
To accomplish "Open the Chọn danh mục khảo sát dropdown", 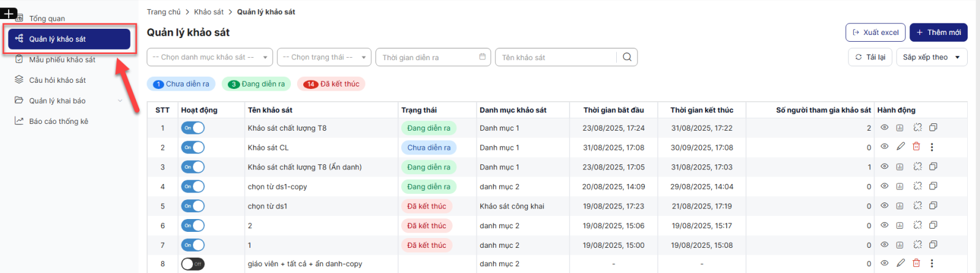I will [209, 57].
